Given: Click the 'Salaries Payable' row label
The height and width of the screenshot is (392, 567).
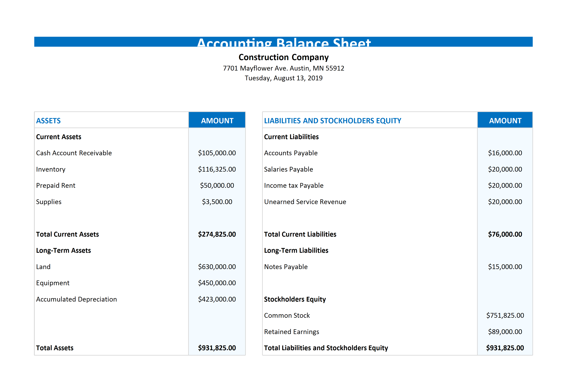Looking at the screenshot, I should (289, 169).
